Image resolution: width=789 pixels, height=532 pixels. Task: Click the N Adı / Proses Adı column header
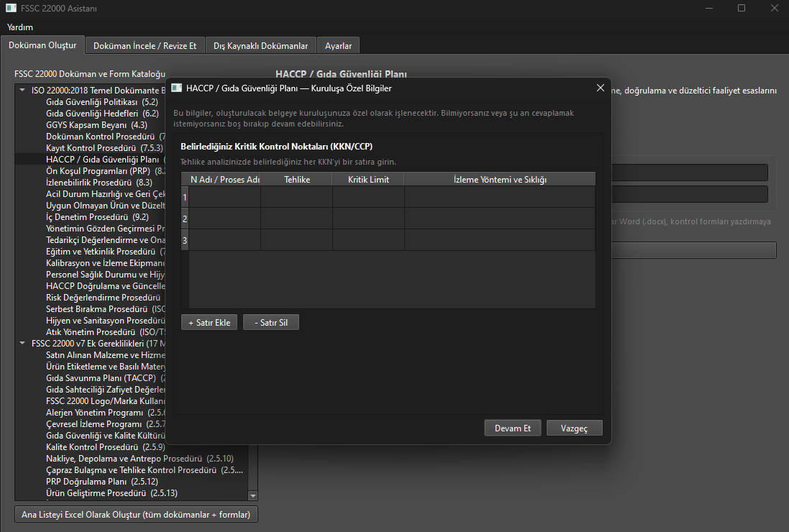point(225,180)
